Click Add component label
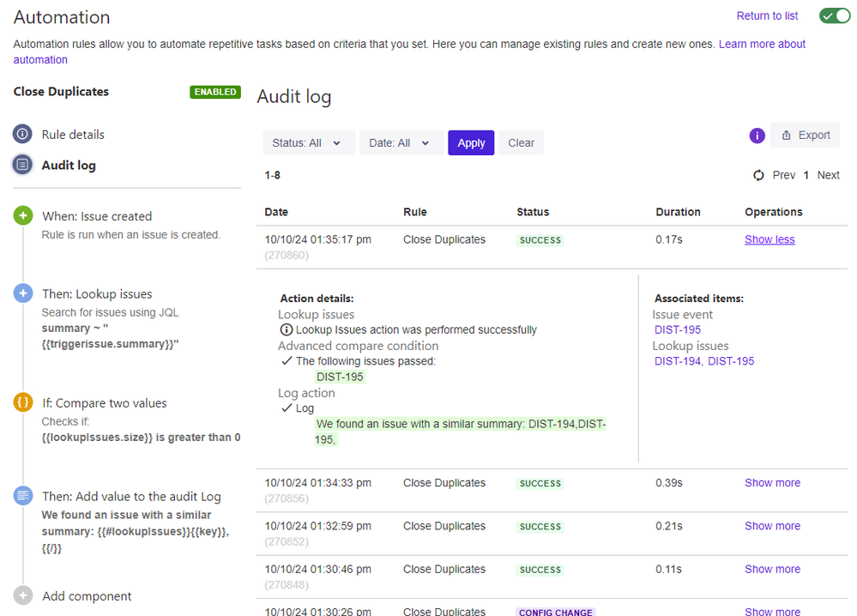 pos(87,596)
